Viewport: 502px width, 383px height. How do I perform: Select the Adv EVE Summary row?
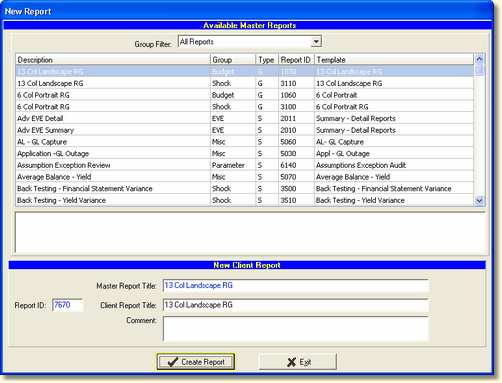coord(244,130)
